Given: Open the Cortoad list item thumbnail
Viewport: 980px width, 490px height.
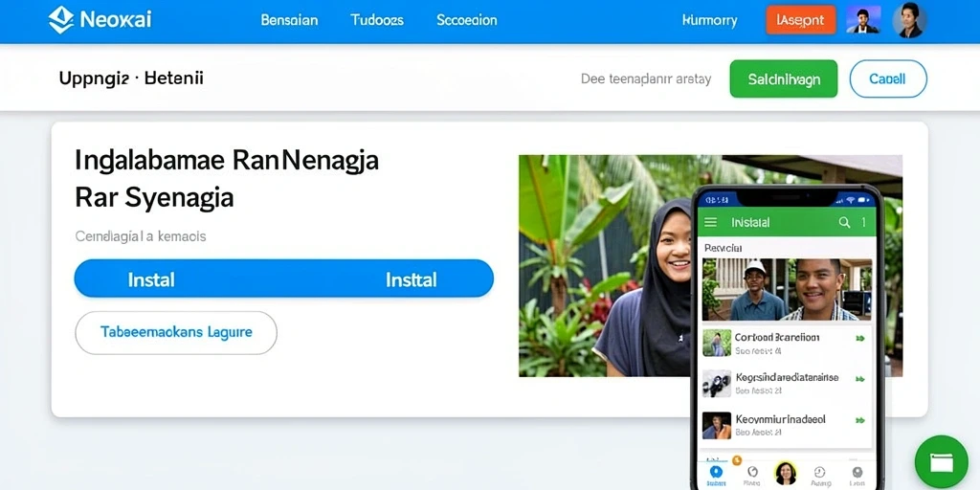Looking at the screenshot, I should (717, 344).
